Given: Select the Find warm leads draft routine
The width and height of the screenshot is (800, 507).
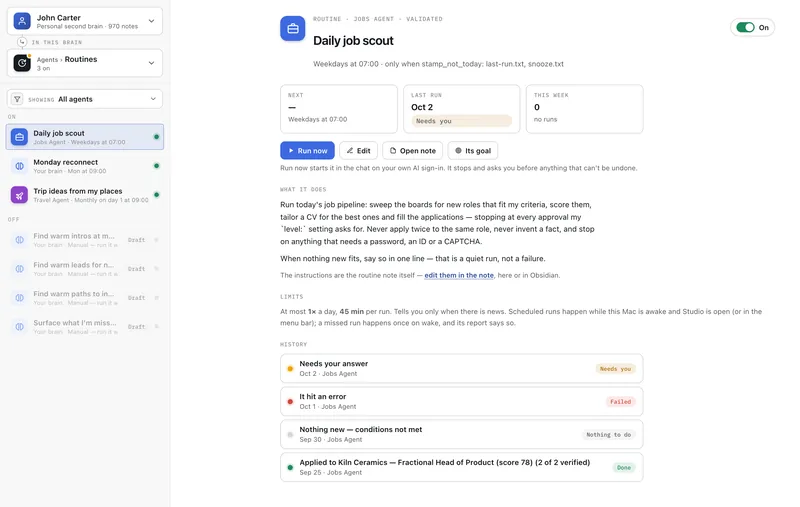Looking at the screenshot, I should [x=85, y=269].
